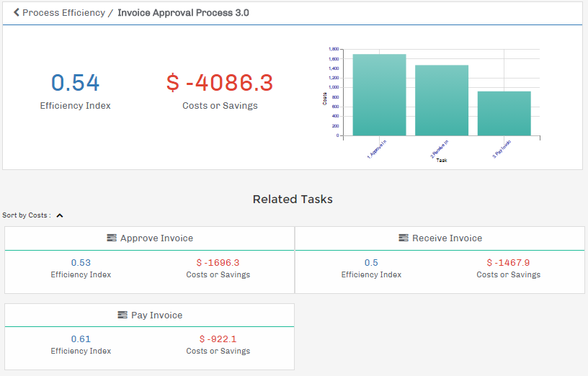The width and height of the screenshot is (588, 376).
Task: Select the 0.5 Receive Invoice efficiency value
Action: [371, 263]
